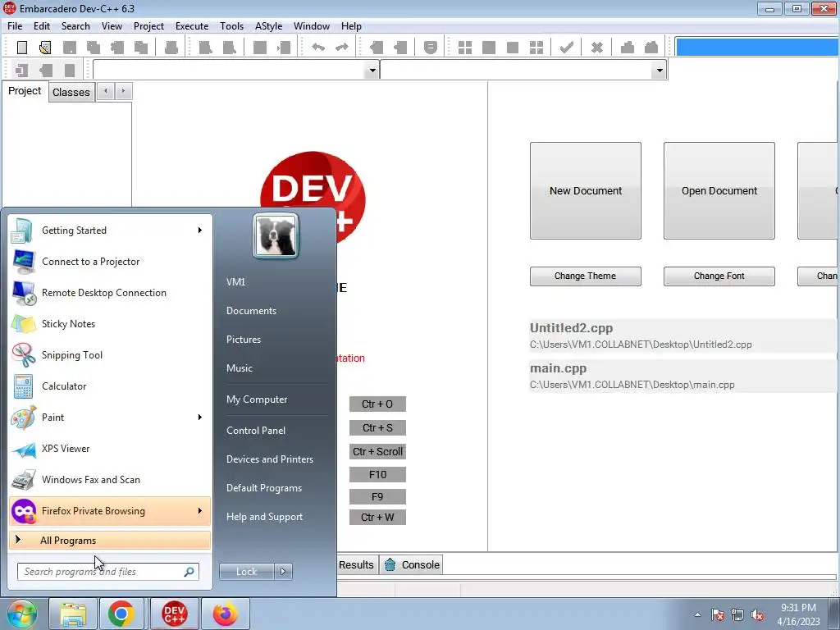Image resolution: width=840 pixels, height=630 pixels.
Task: Open XPS Viewer
Action: pyautogui.click(x=110, y=449)
